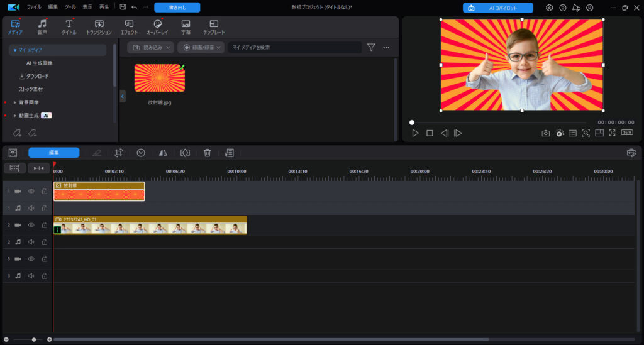Open the 読み込み import dropdown
This screenshot has height=345, width=644.
coord(150,47)
